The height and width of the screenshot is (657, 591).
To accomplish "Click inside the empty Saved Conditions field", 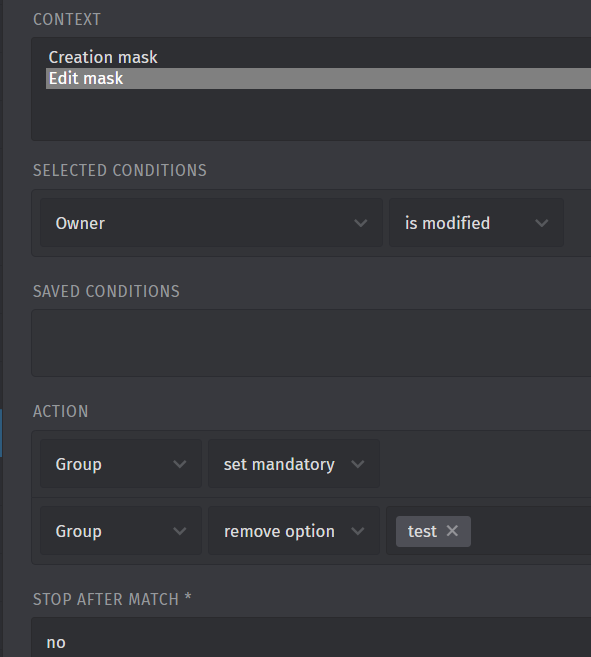I will pyautogui.click(x=311, y=343).
